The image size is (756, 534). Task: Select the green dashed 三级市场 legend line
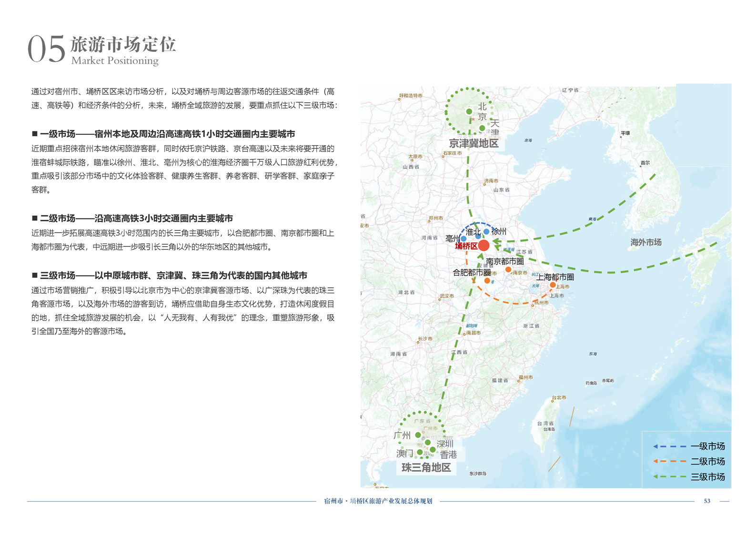(x=669, y=476)
